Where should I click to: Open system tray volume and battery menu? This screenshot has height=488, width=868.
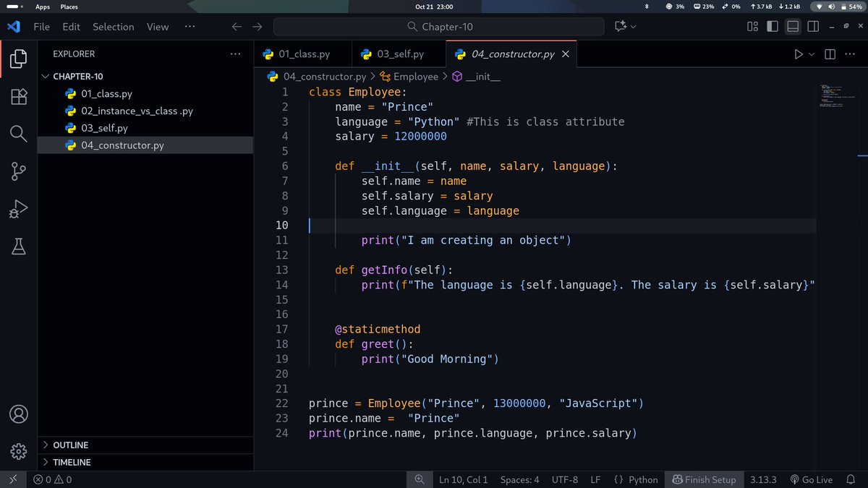tap(839, 7)
